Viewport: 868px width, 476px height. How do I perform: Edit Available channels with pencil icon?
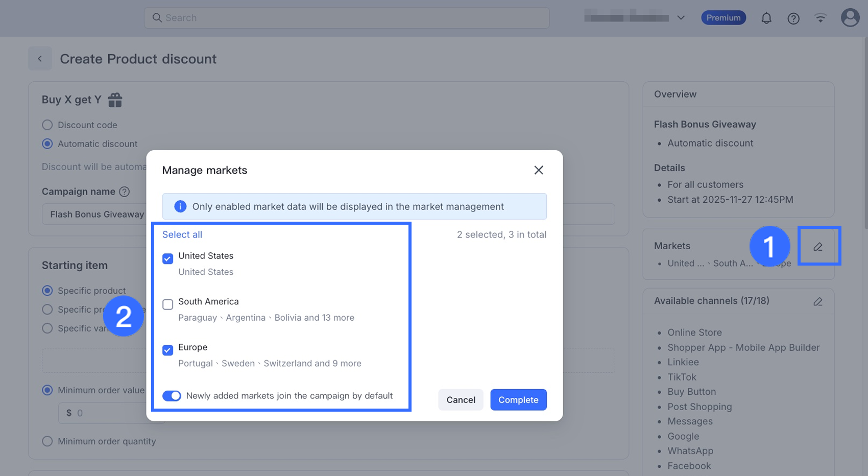click(x=818, y=301)
